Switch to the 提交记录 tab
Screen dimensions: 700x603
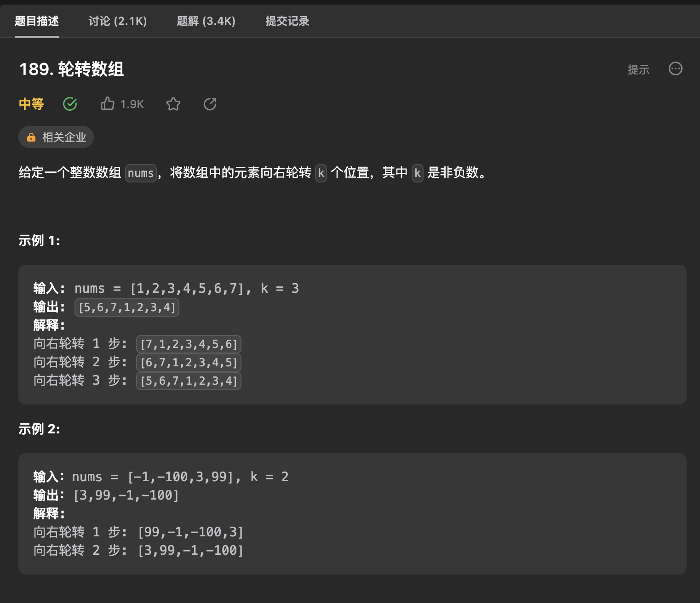point(287,21)
